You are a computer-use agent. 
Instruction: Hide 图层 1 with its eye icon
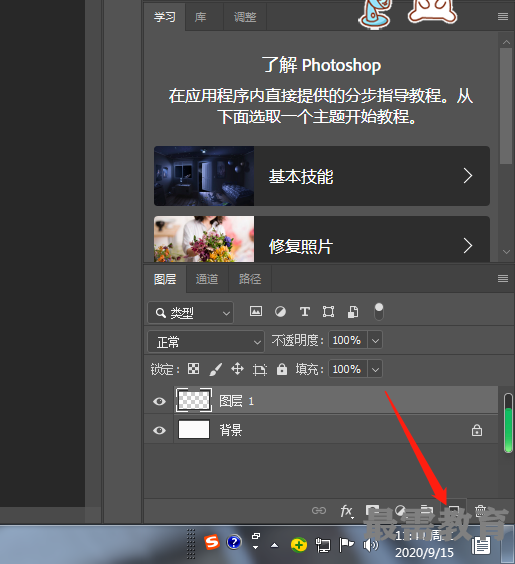[x=159, y=401]
